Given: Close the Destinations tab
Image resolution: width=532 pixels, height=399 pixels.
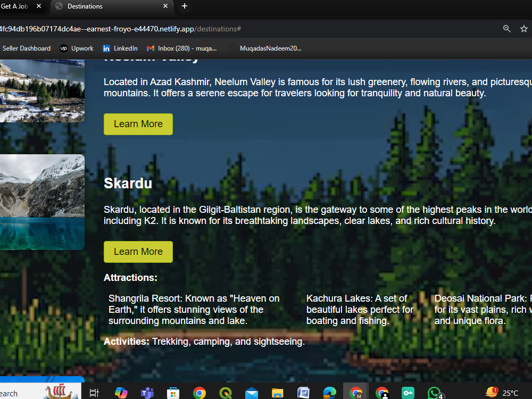Looking at the screenshot, I should pos(165,6).
